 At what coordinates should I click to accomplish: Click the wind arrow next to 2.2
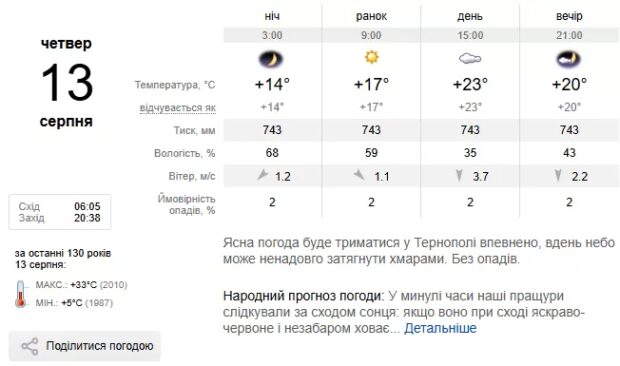(558, 175)
